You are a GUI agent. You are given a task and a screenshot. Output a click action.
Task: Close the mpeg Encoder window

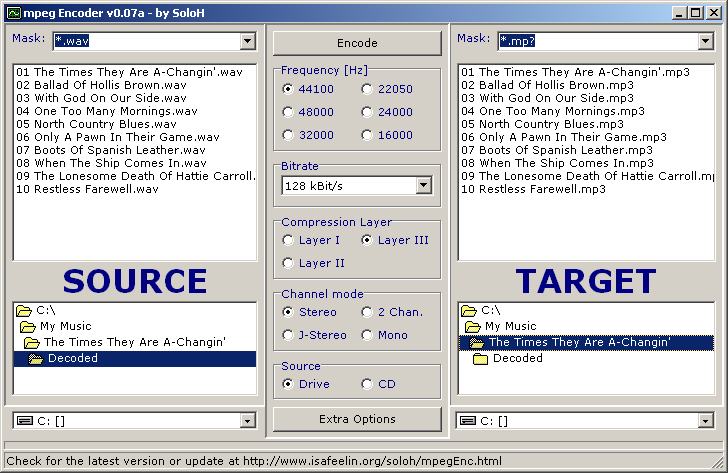click(714, 13)
